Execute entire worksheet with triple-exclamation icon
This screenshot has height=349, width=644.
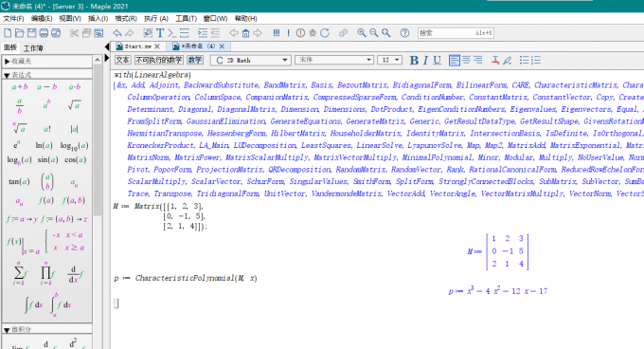pyautogui.click(x=277, y=33)
